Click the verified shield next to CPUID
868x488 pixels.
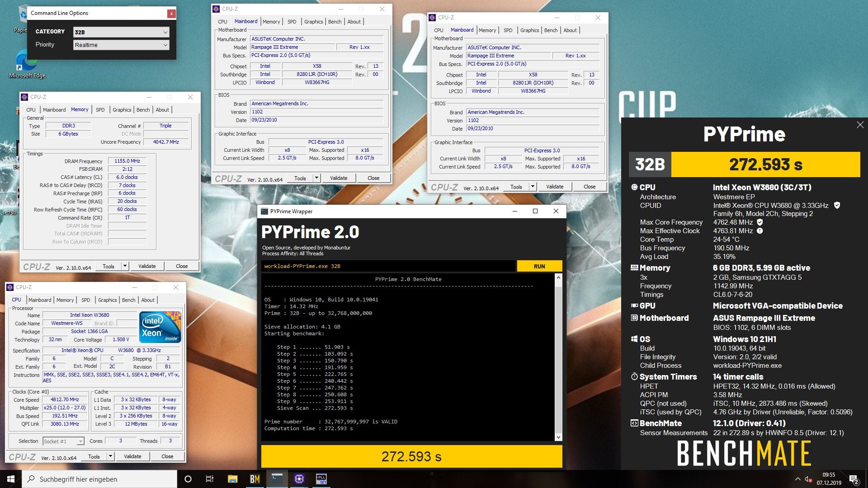tap(837, 205)
